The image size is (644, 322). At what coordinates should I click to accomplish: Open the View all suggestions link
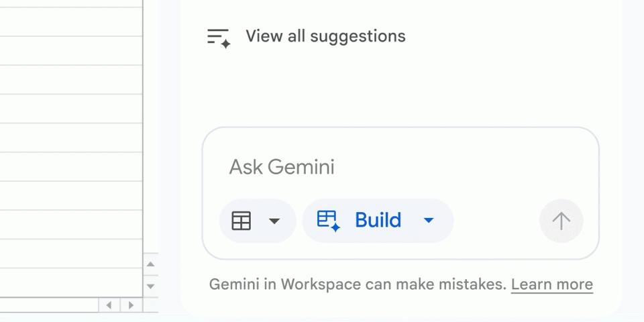325,36
